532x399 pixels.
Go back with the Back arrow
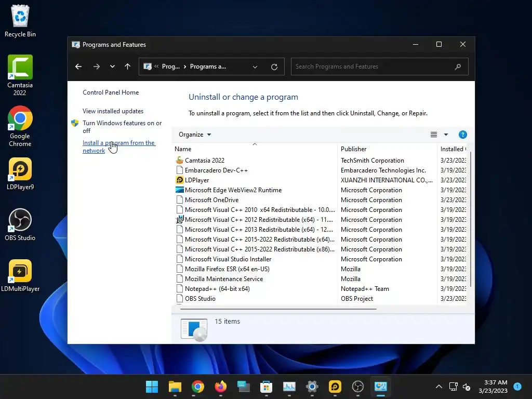[78, 66]
